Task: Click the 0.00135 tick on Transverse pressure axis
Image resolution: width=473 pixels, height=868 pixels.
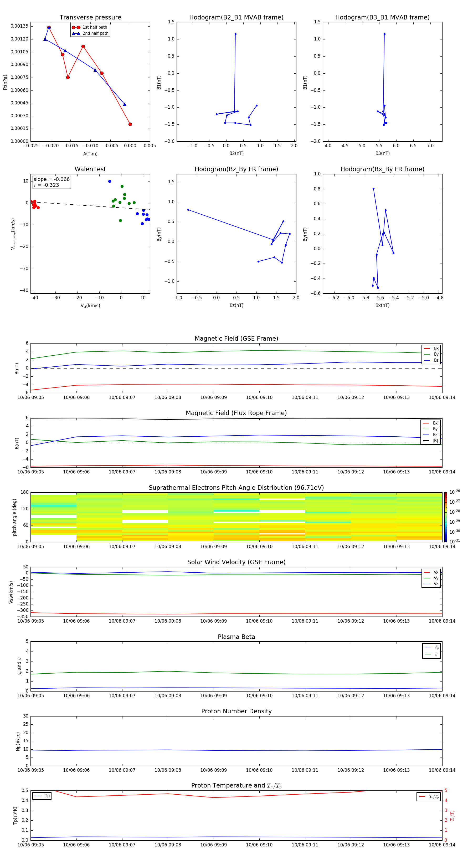Action: (19, 26)
